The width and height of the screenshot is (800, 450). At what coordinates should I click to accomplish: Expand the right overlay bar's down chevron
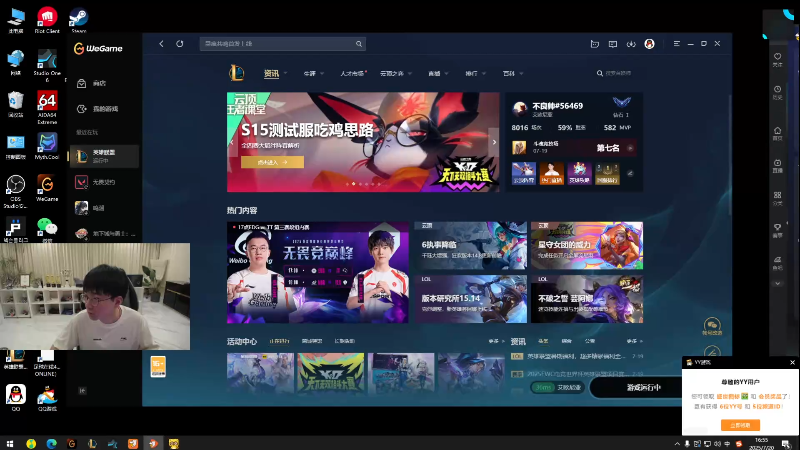tap(777, 283)
